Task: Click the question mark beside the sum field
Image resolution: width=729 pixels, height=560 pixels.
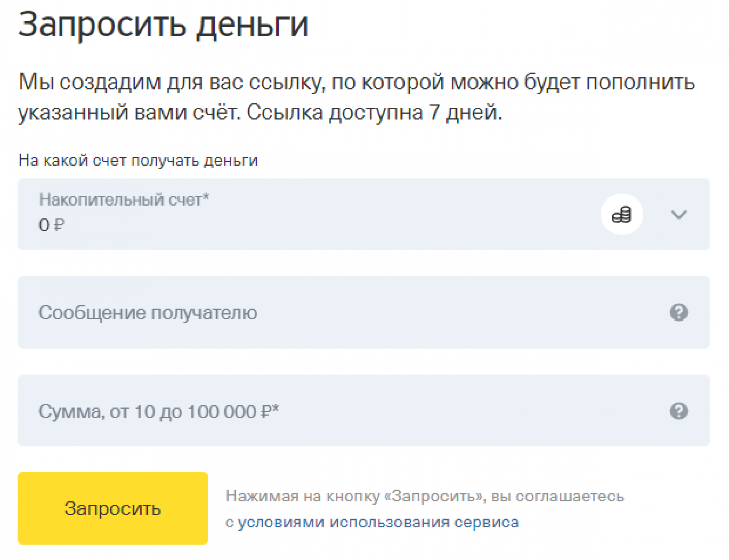Action: [x=678, y=411]
